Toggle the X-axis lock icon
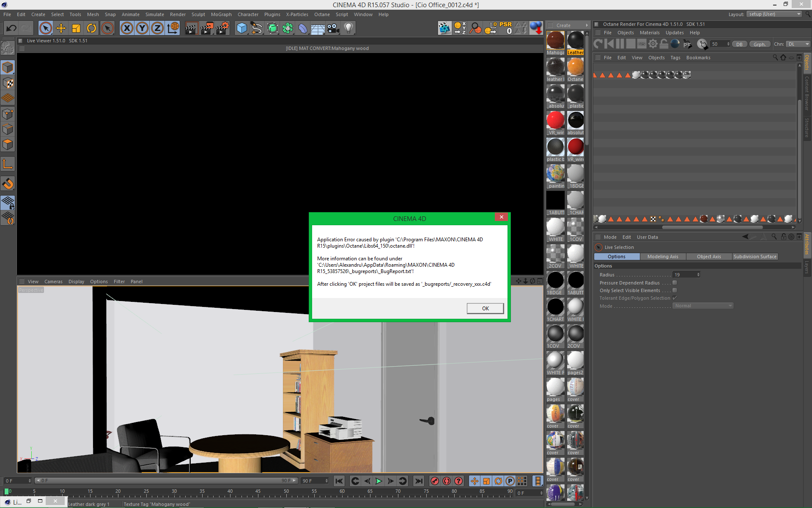 click(x=126, y=28)
